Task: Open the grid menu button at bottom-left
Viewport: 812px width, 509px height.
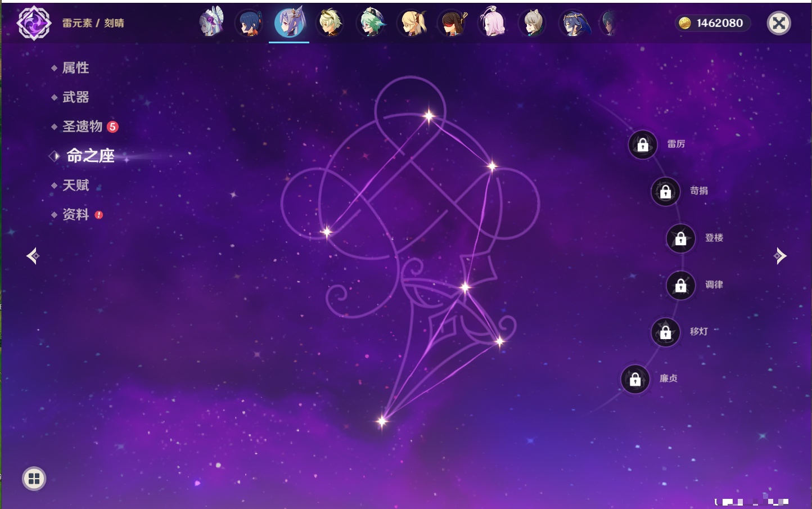Action: point(34,479)
